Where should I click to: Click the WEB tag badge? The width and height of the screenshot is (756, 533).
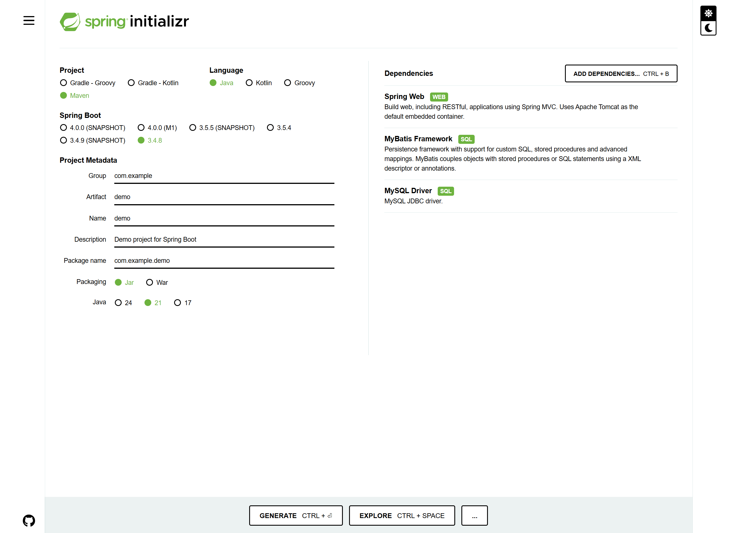[x=439, y=97]
